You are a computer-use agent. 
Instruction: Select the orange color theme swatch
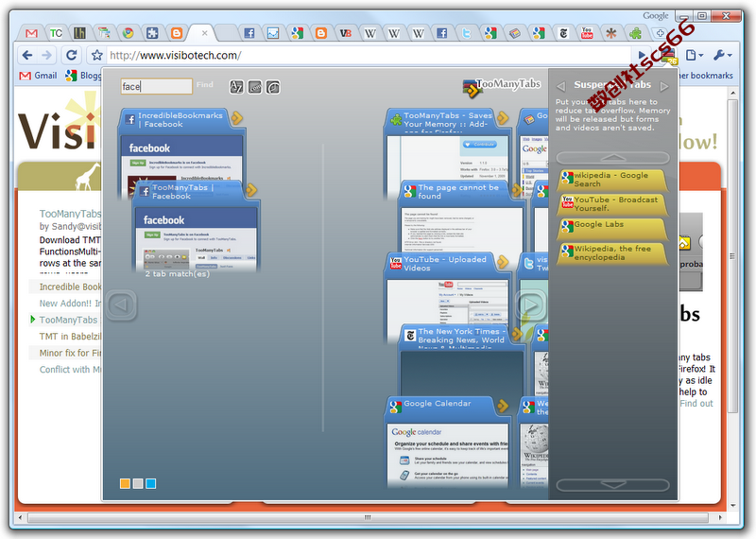125,483
